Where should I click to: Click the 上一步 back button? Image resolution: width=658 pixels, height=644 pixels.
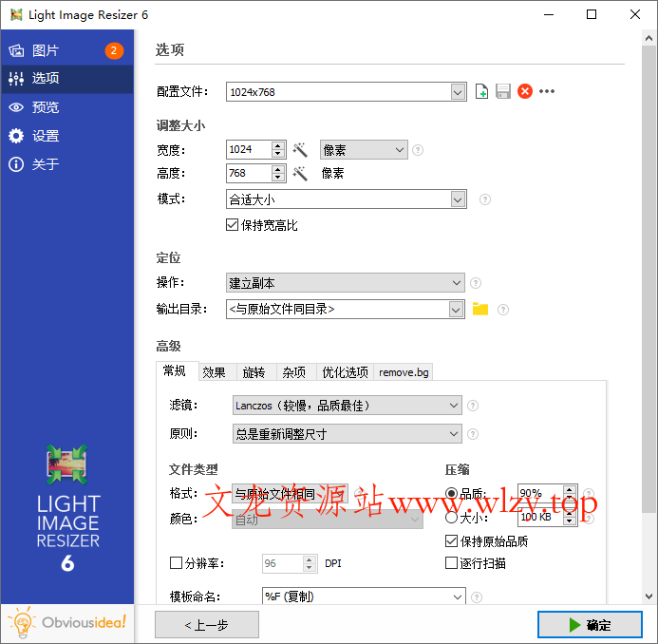point(206,625)
